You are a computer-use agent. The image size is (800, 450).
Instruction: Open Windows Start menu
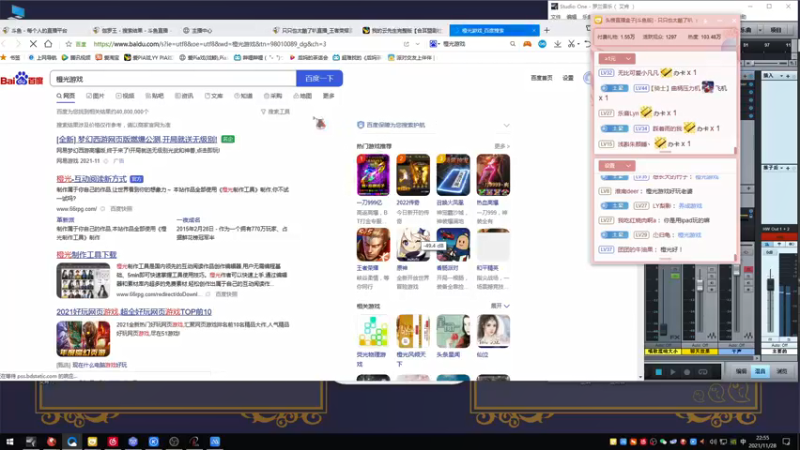tap(10, 441)
